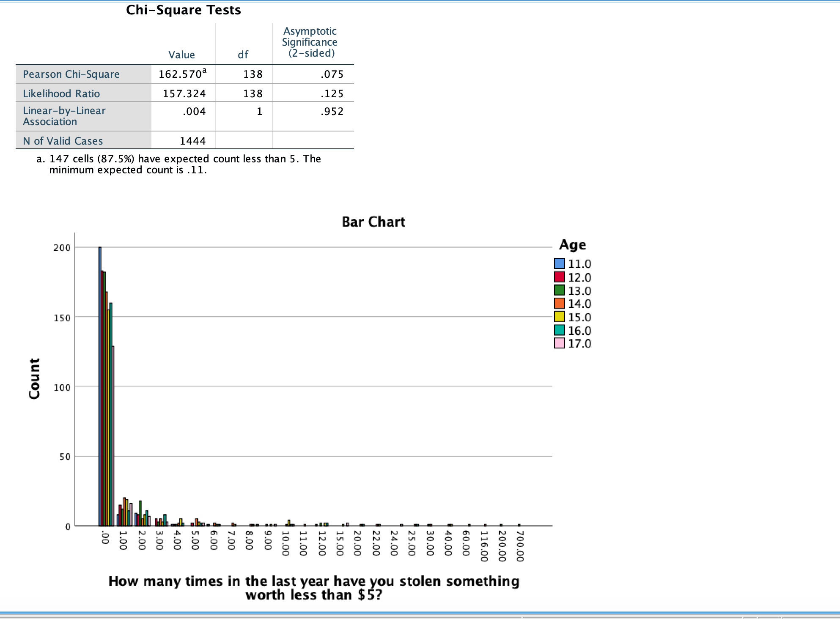
Task: Click the Age legend title
Action: click(572, 245)
